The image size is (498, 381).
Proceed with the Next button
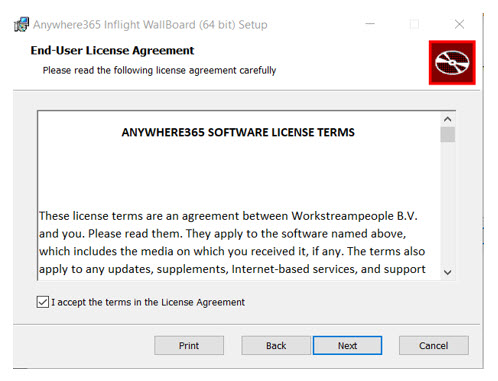(x=347, y=345)
